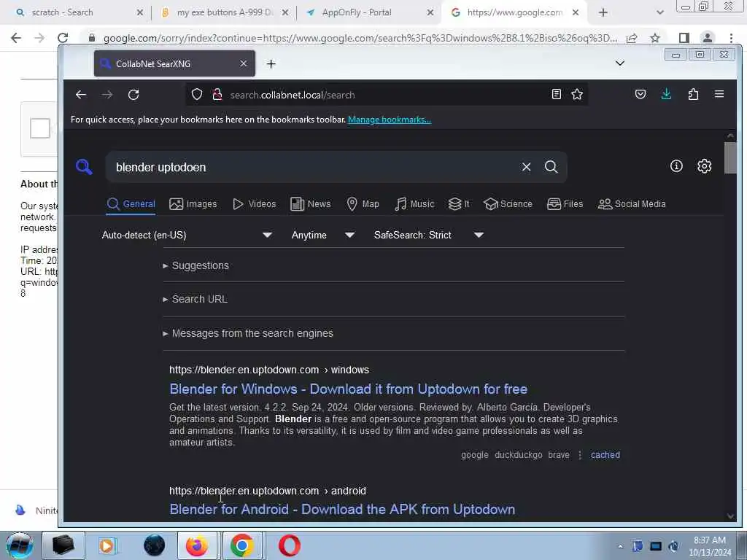Switch to Chrome tab my exe buttons
The image size is (747, 560).
click(x=224, y=12)
